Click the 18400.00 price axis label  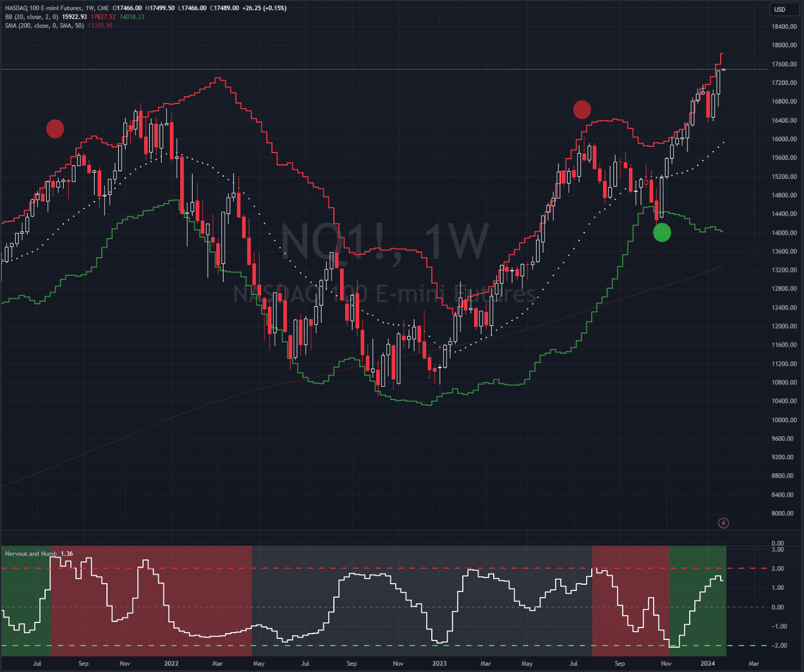coord(784,26)
